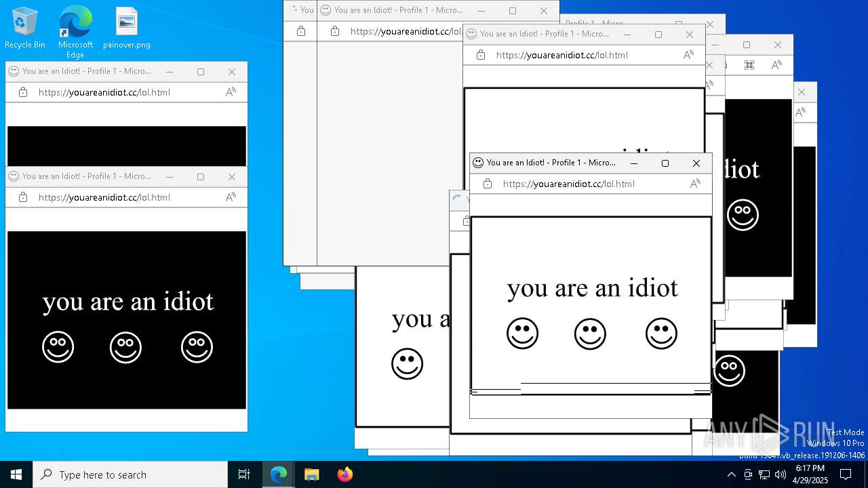Open the network tray icon
This screenshot has width=868, height=488.
click(x=764, y=474)
